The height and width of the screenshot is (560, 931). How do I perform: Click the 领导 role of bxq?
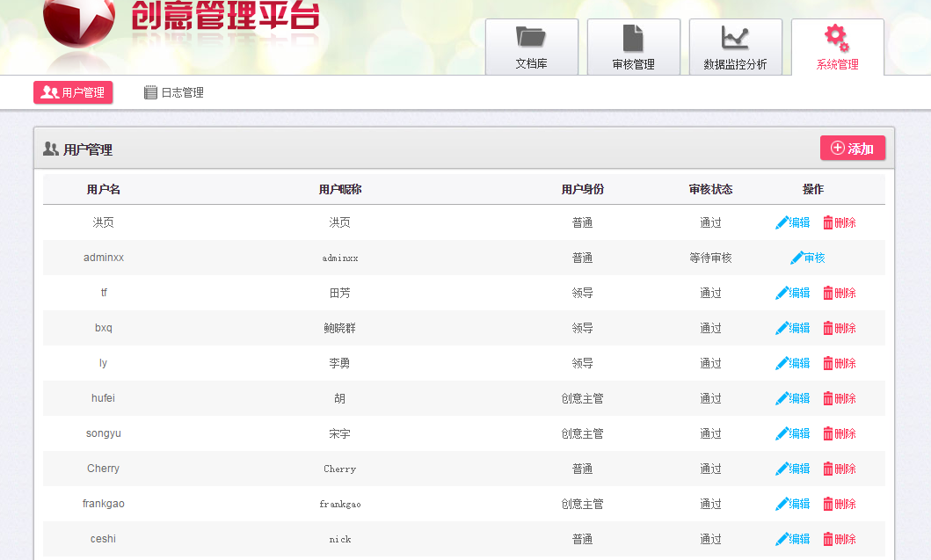pos(583,328)
